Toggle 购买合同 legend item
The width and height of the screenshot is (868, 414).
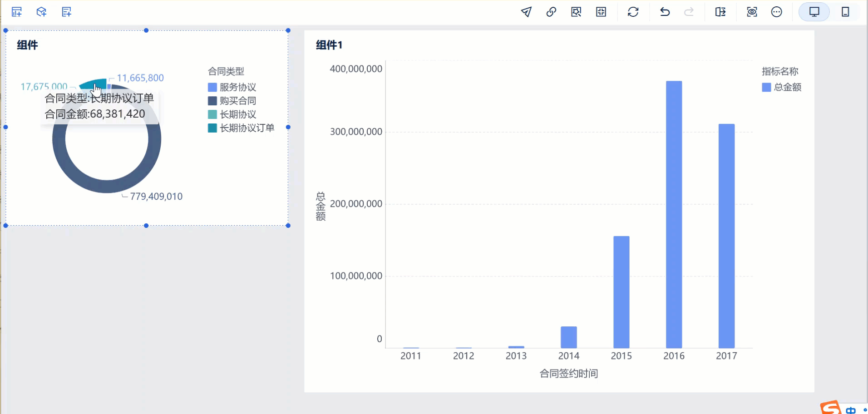click(232, 101)
